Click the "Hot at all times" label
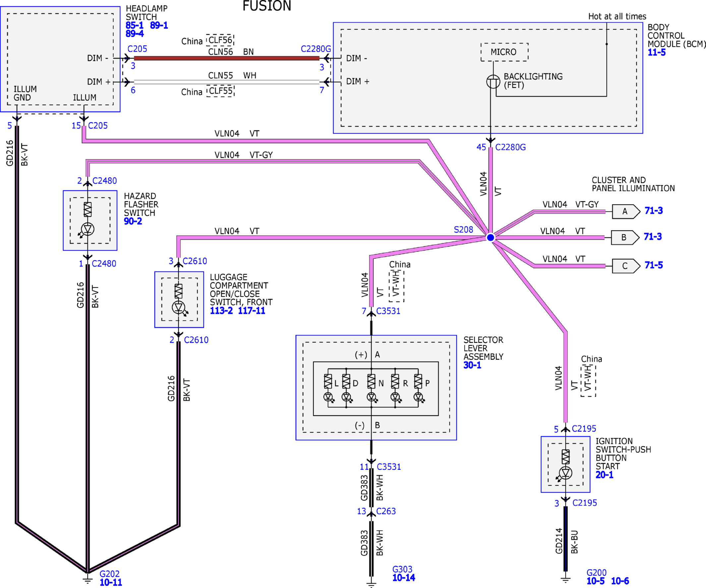Image resolution: width=706 pixels, height=588 pixels. (x=617, y=17)
